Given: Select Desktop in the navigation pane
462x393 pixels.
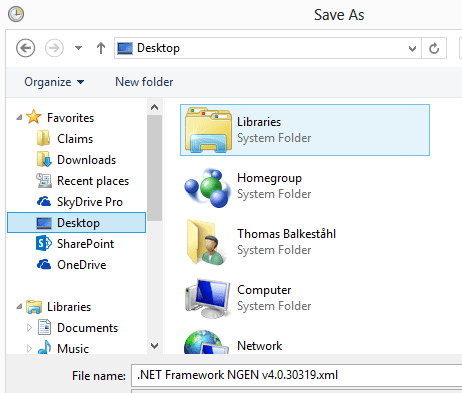Looking at the screenshot, I should (x=77, y=223).
